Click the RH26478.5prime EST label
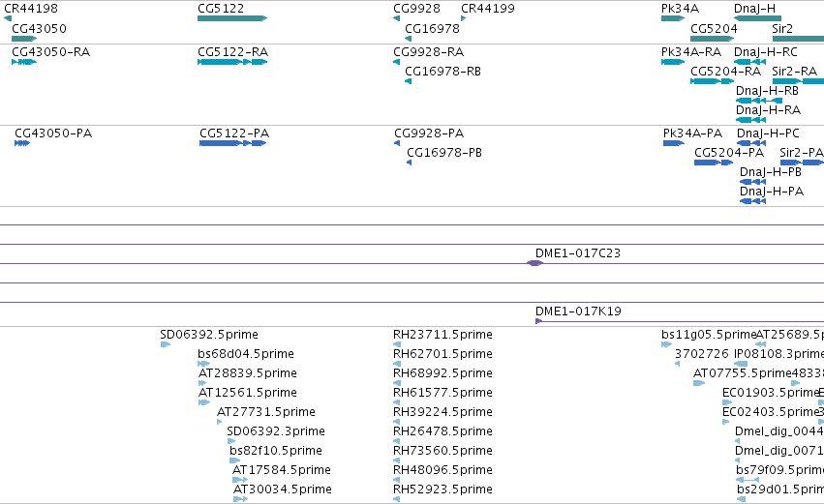 click(443, 432)
